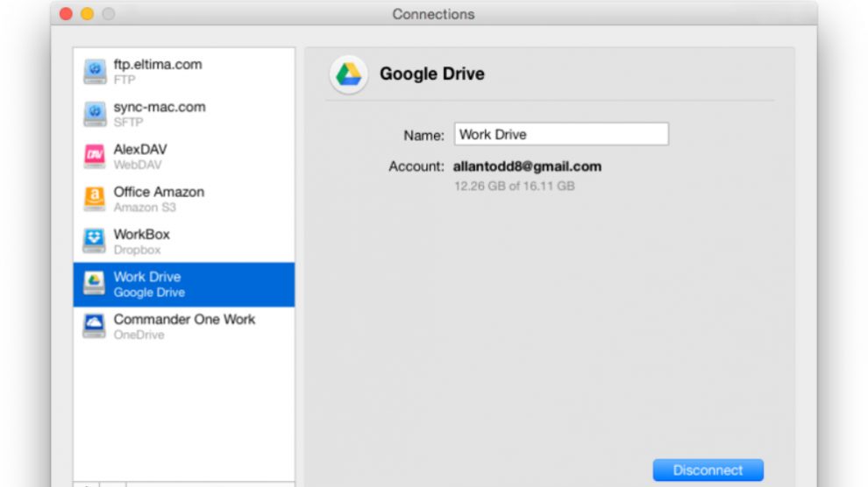This screenshot has height=487, width=868.
Task: Click the Dropbox subtitle under WorkBox
Action: pyautogui.click(x=138, y=250)
